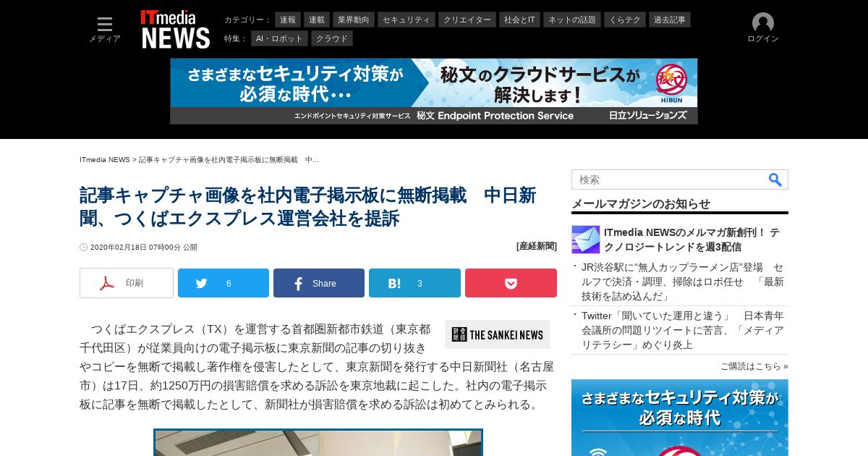The width and height of the screenshot is (868, 456).
Task: Click the search magnifier icon
Action: point(775,180)
